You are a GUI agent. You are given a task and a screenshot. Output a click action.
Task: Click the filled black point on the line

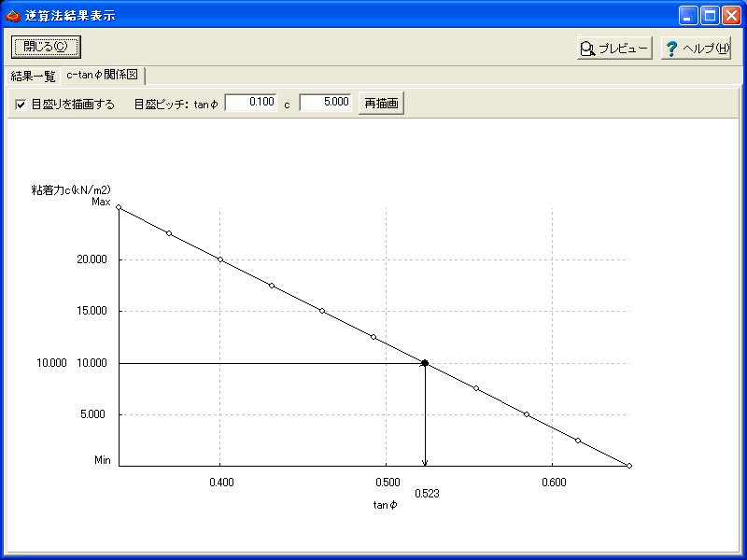(425, 363)
